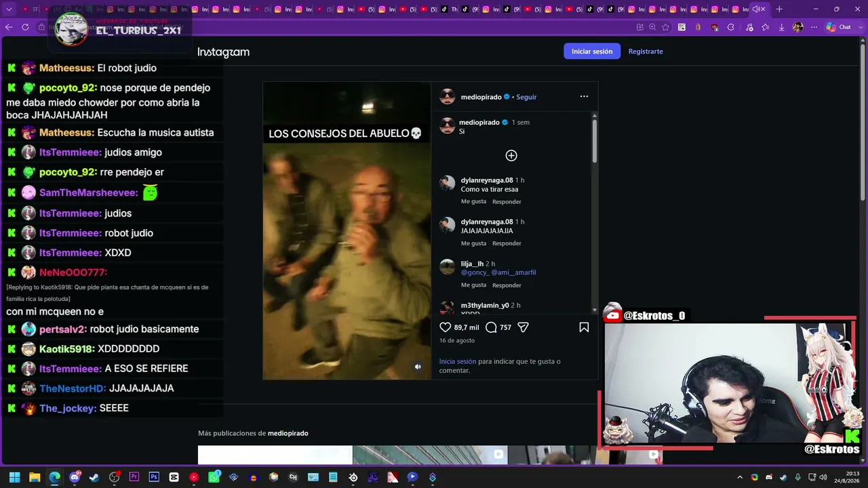Open Photoshop from the taskbar

click(x=154, y=477)
